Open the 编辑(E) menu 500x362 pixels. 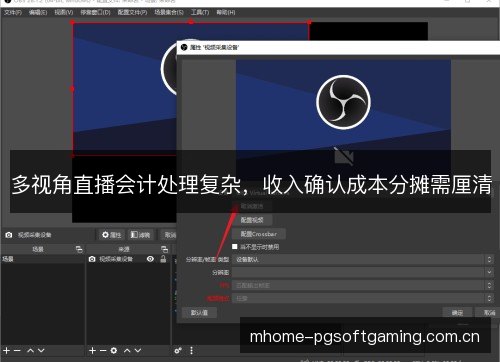pos(38,13)
